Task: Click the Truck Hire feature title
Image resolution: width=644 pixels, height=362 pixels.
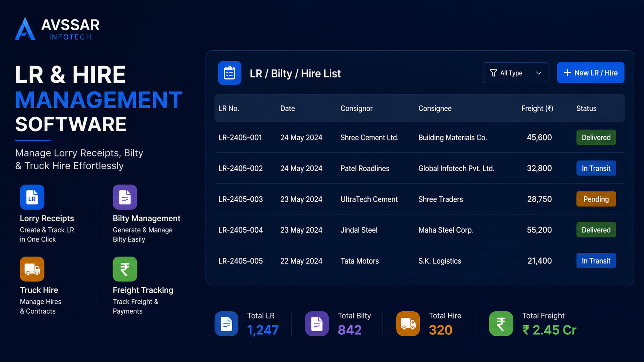Action: click(x=39, y=290)
